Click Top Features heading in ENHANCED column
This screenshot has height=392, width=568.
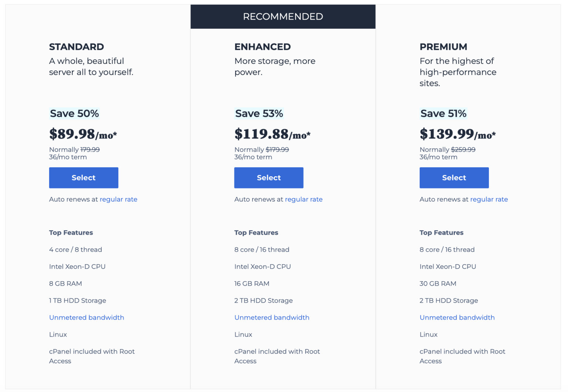point(256,232)
